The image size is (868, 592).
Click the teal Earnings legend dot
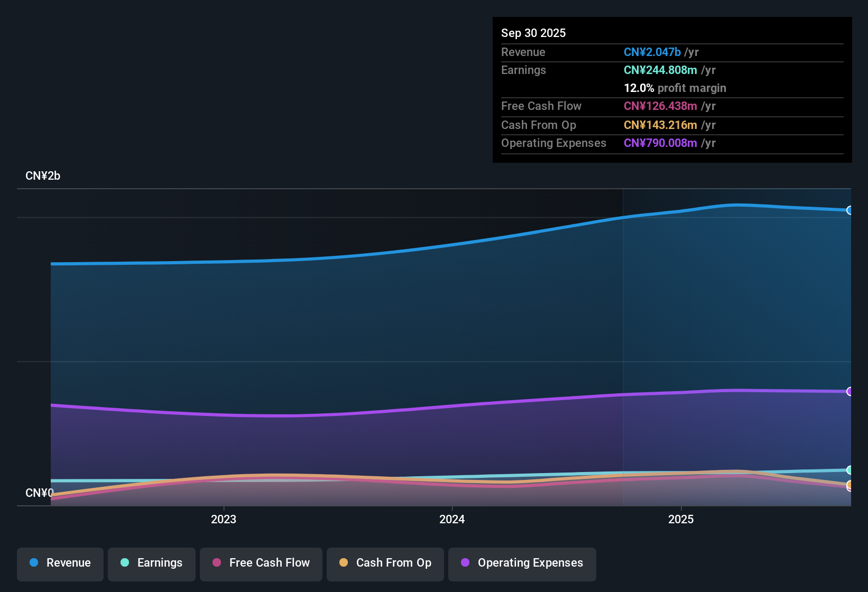tap(125, 563)
